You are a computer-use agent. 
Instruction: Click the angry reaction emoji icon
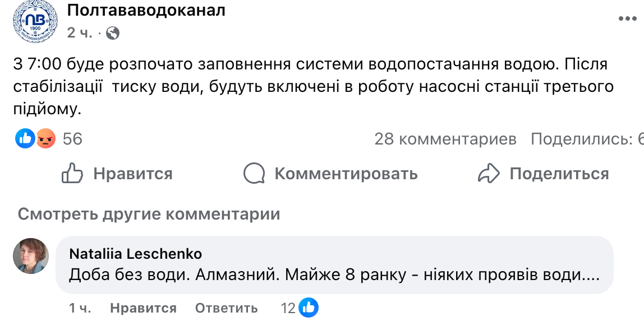coord(46,138)
